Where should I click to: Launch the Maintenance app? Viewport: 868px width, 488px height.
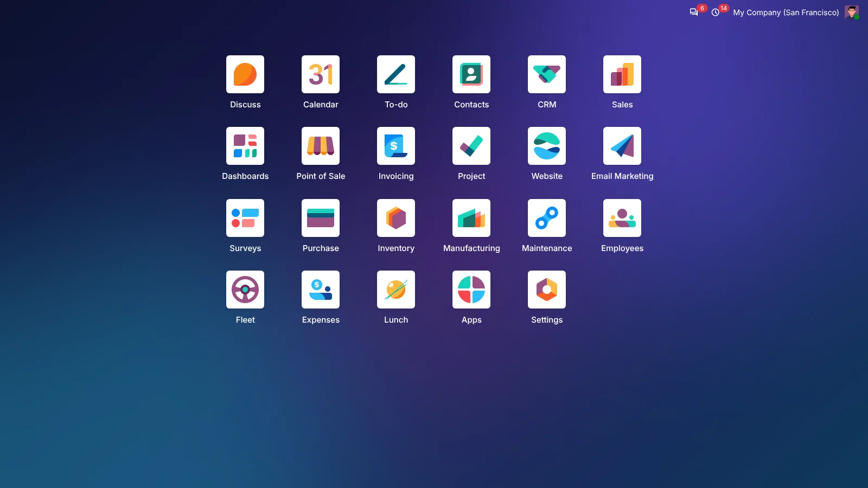[547, 218]
